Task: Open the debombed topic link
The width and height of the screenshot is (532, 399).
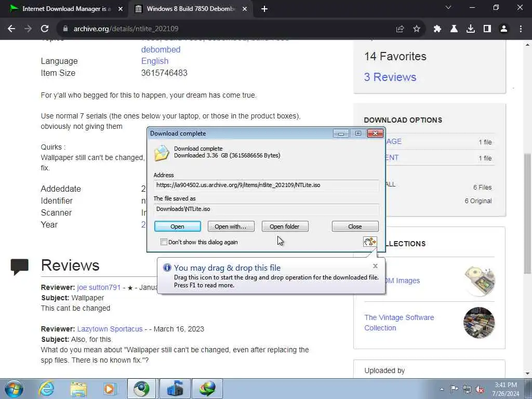Action: coord(161,49)
